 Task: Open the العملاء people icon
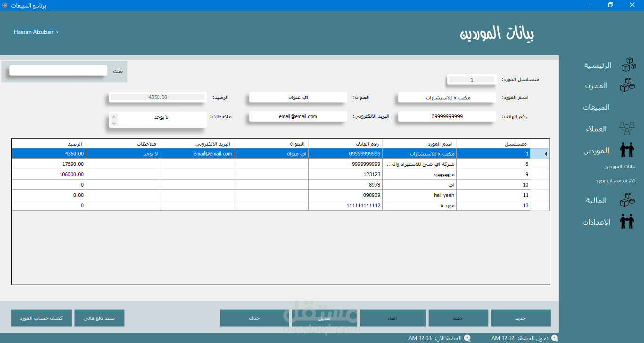[627, 129]
